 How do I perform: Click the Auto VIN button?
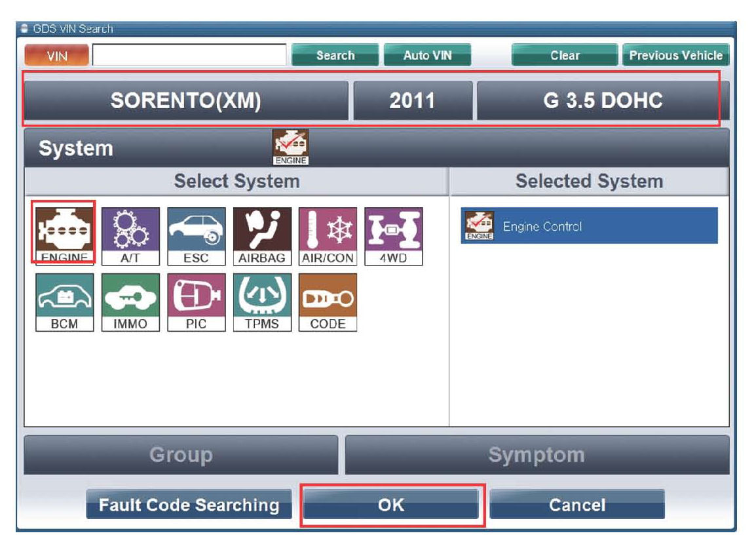(x=427, y=56)
